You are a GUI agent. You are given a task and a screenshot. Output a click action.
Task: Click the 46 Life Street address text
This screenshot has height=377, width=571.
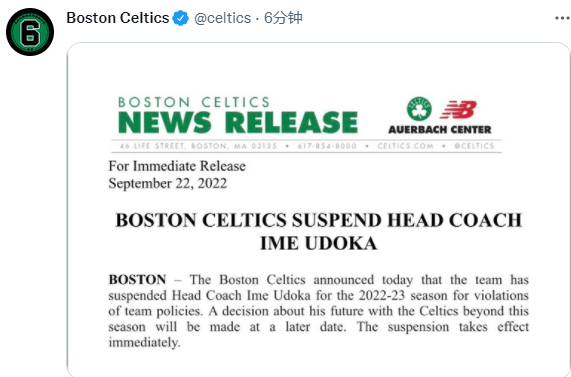point(198,146)
